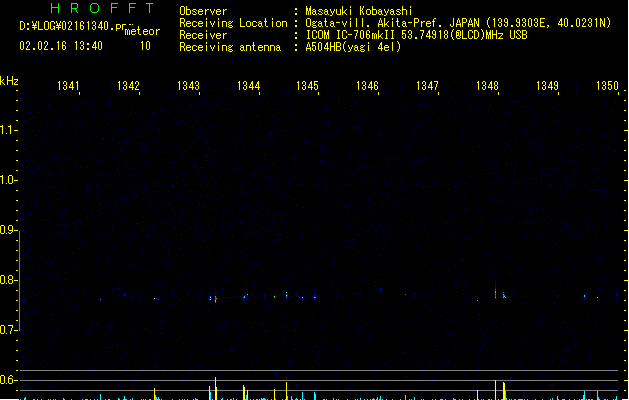The image size is (629, 400).
Task: Click time axis label 1349
Action: 547,86
